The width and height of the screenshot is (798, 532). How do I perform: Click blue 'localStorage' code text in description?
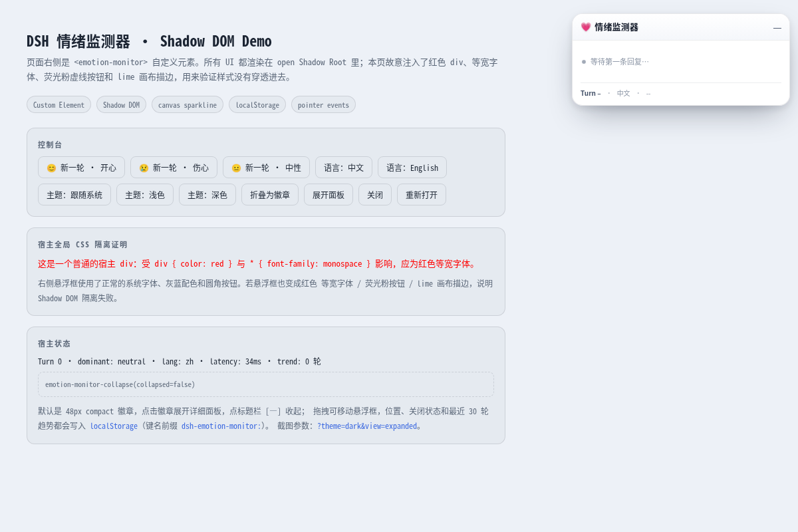(x=114, y=426)
